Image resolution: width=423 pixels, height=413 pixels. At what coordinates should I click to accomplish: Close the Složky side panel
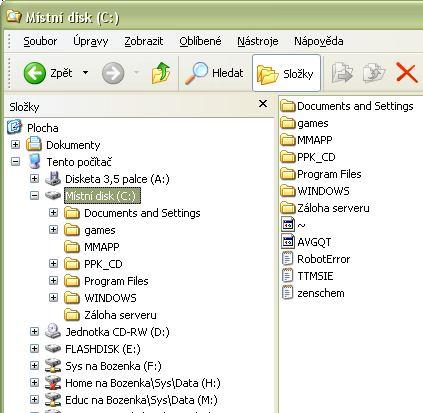[x=263, y=104]
